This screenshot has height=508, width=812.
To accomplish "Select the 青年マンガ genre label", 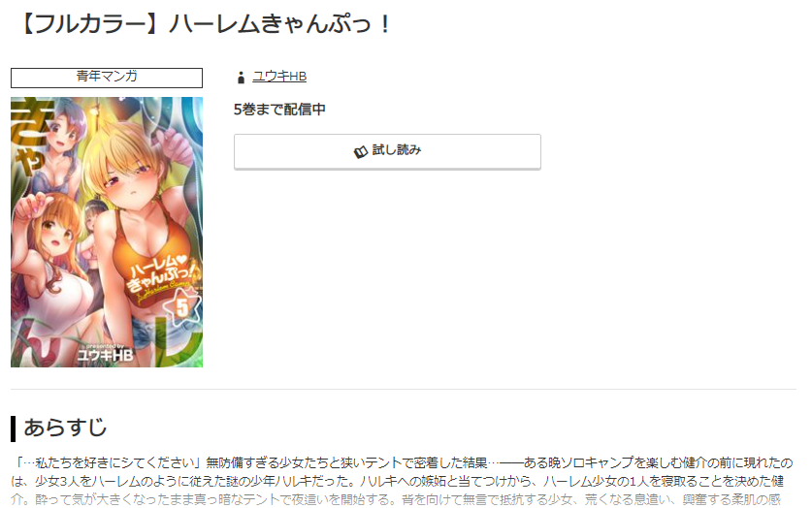I will click(107, 78).
